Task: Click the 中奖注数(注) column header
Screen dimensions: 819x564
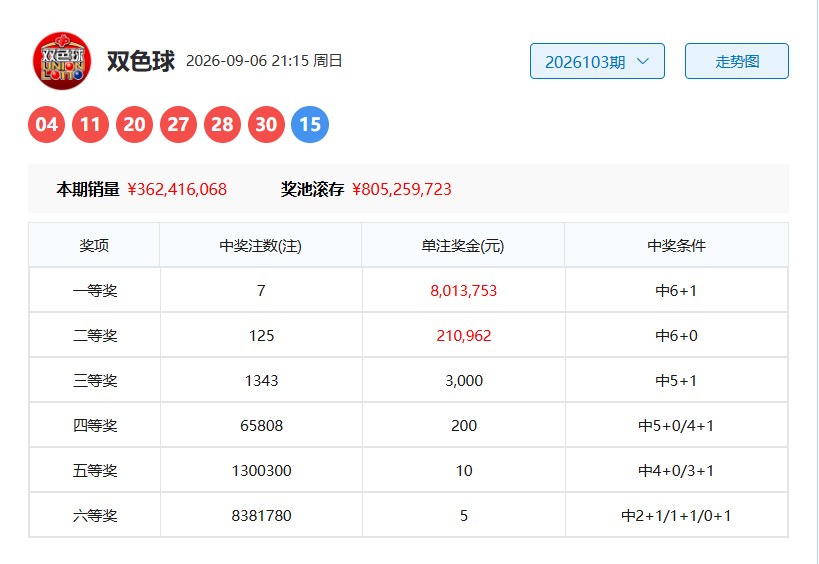Action: point(261,245)
